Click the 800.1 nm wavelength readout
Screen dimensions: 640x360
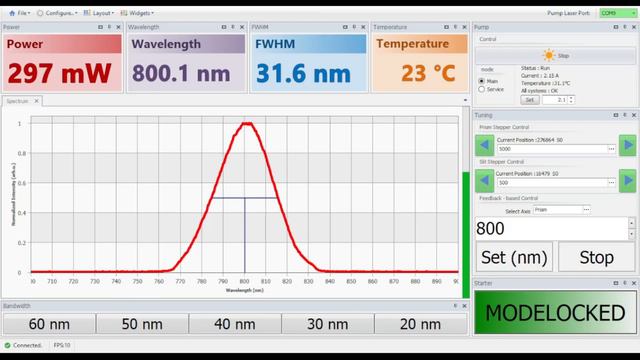(x=181, y=74)
